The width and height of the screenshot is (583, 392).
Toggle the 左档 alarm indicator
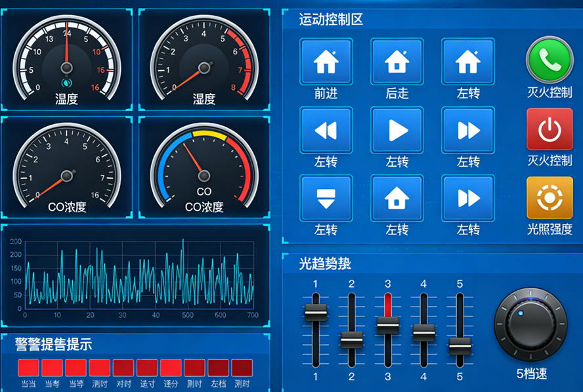point(218,368)
